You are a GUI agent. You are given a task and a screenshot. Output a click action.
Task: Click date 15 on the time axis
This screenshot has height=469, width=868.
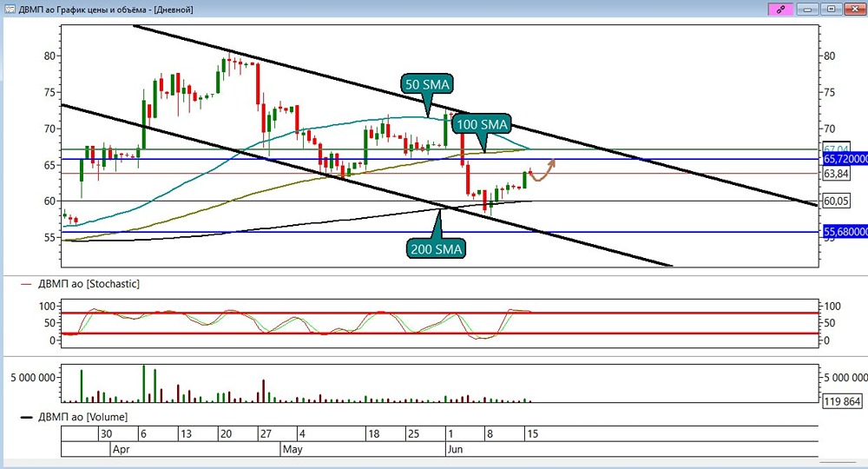pyautogui.click(x=532, y=434)
